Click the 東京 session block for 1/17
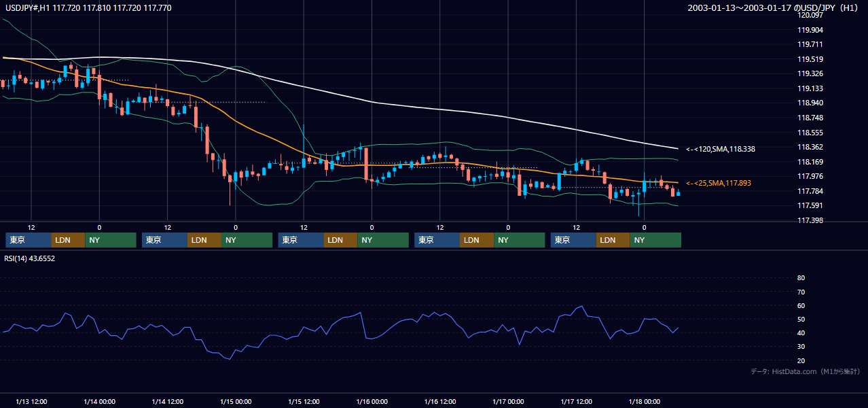This screenshot has width=868, height=408. pyautogui.click(x=574, y=240)
